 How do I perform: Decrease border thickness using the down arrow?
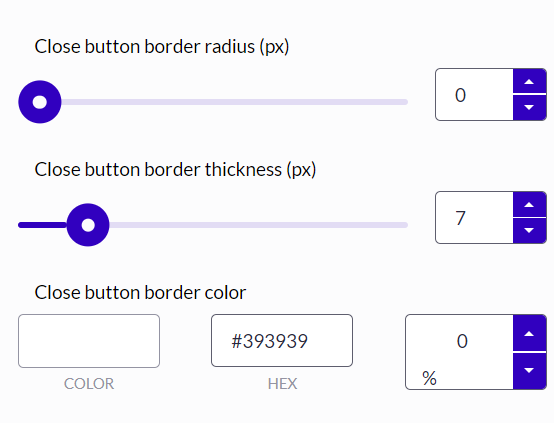(529, 231)
